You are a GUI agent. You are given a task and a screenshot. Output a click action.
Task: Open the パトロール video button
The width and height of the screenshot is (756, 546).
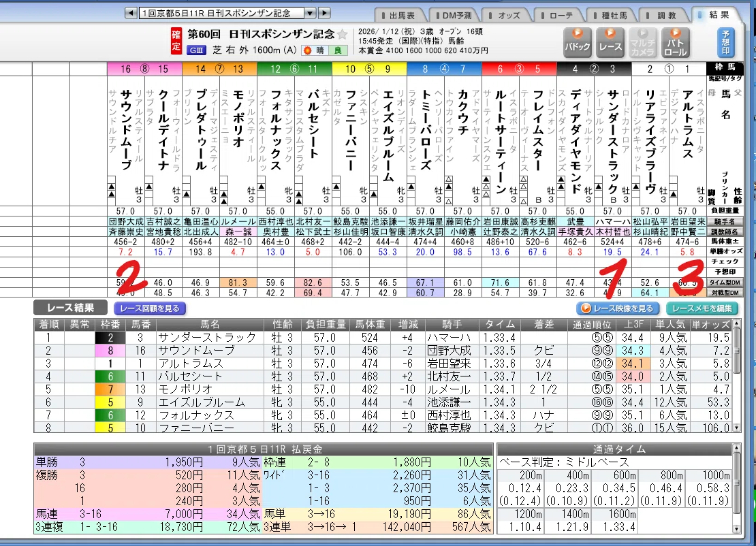pos(676,42)
